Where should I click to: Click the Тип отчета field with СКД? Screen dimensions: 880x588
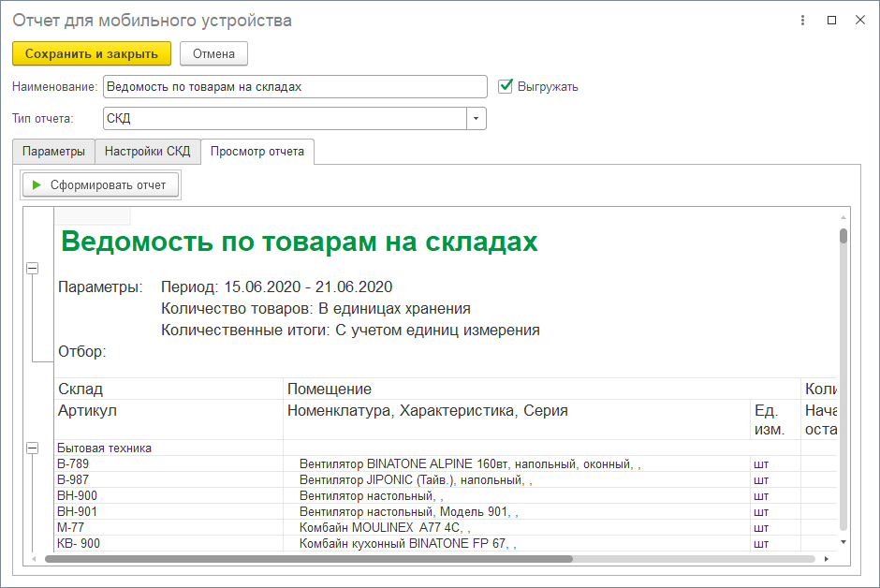click(x=286, y=118)
